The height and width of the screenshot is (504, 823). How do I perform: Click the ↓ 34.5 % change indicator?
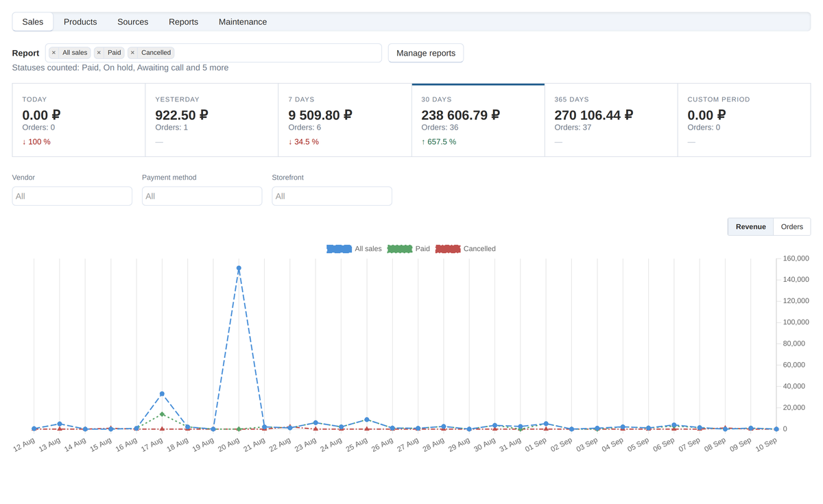pyautogui.click(x=304, y=142)
